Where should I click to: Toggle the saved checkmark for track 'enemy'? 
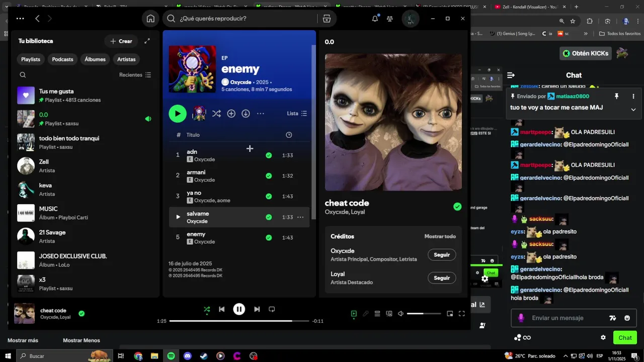[269, 238]
